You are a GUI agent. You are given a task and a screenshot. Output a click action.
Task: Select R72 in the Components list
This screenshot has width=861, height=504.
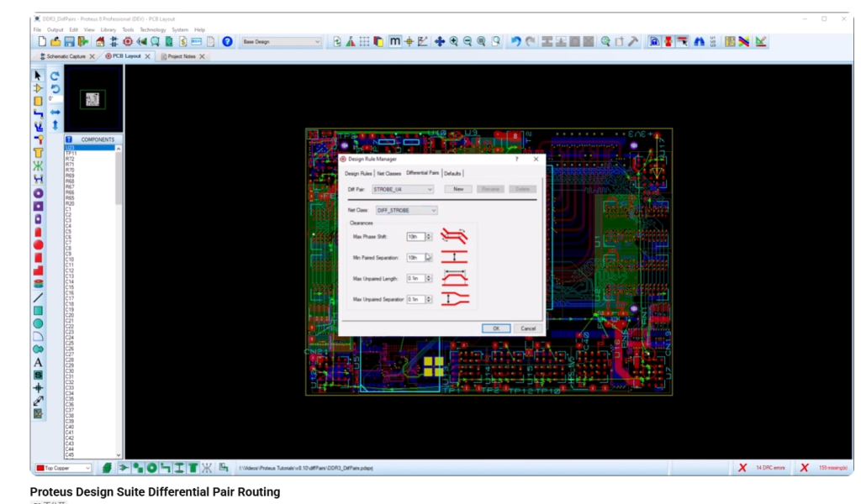89,159
